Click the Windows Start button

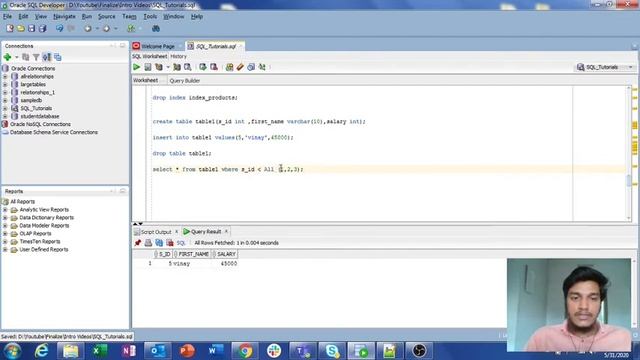point(13,351)
